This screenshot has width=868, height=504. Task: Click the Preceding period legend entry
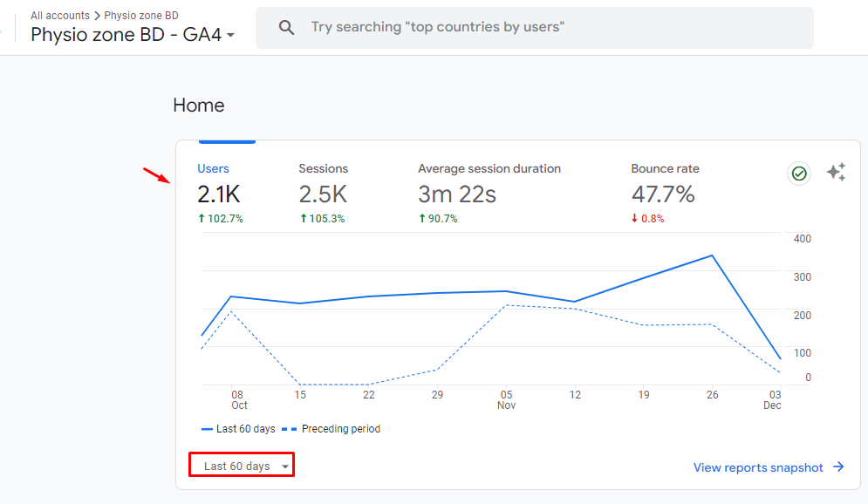tap(331, 429)
